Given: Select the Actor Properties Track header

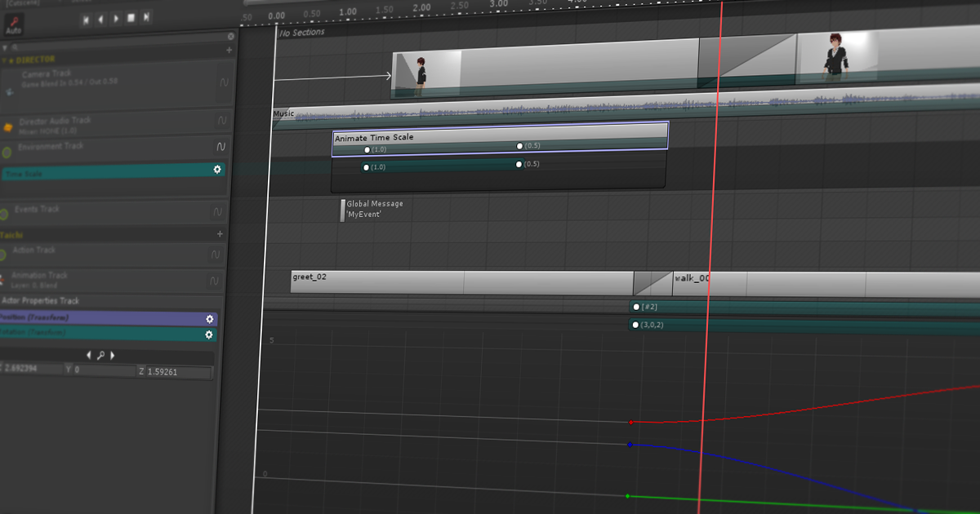Looking at the screenshot, I should [x=110, y=301].
